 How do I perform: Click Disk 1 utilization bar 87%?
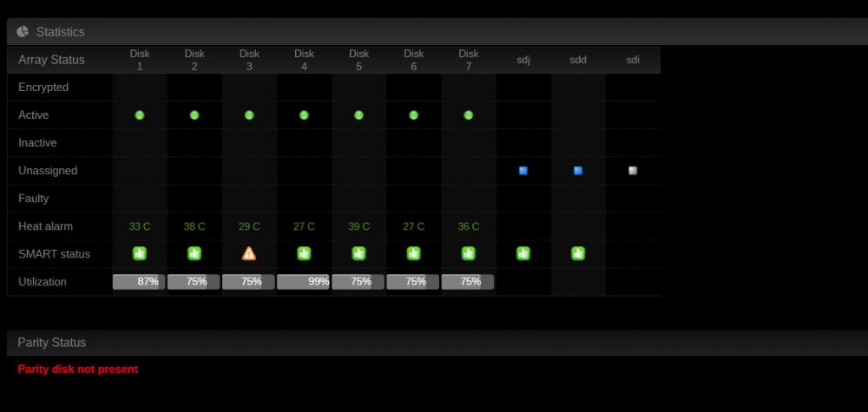click(x=139, y=282)
